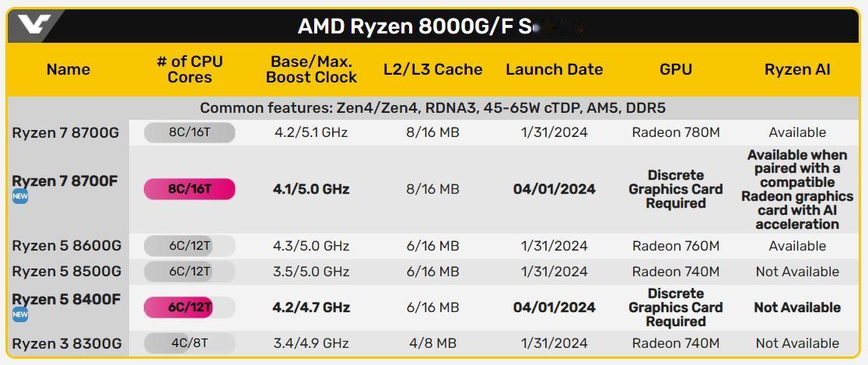Click the 4C/8T pill for Ryzen 3 8300G

click(189, 343)
